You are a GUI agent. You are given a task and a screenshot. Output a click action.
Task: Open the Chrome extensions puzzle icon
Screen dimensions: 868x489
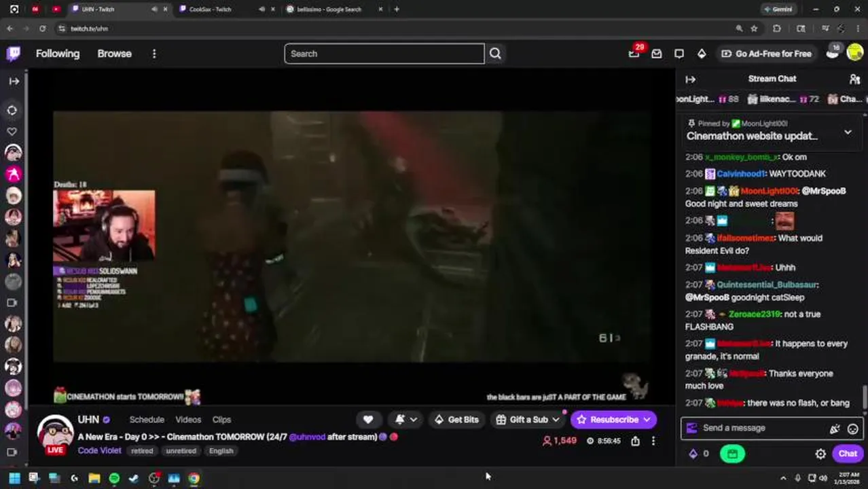(x=777, y=29)
